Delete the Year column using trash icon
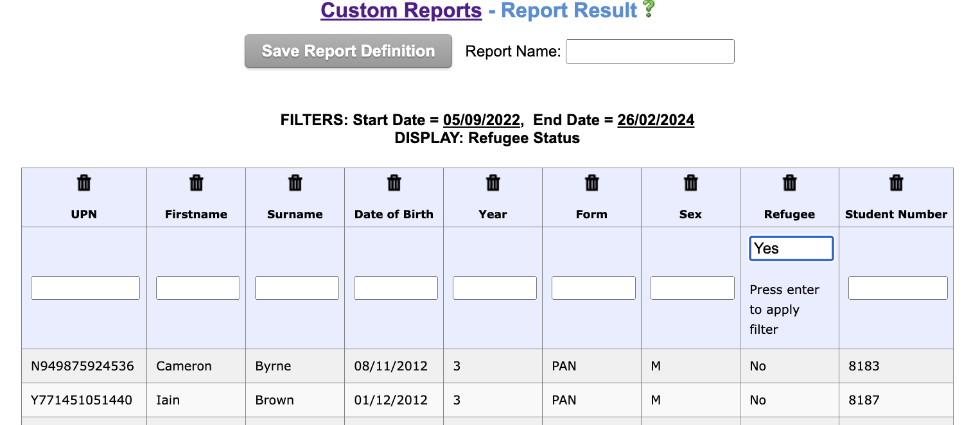This screenshot has height=425, width=980. pyautogui.click(x=493, y=183)
